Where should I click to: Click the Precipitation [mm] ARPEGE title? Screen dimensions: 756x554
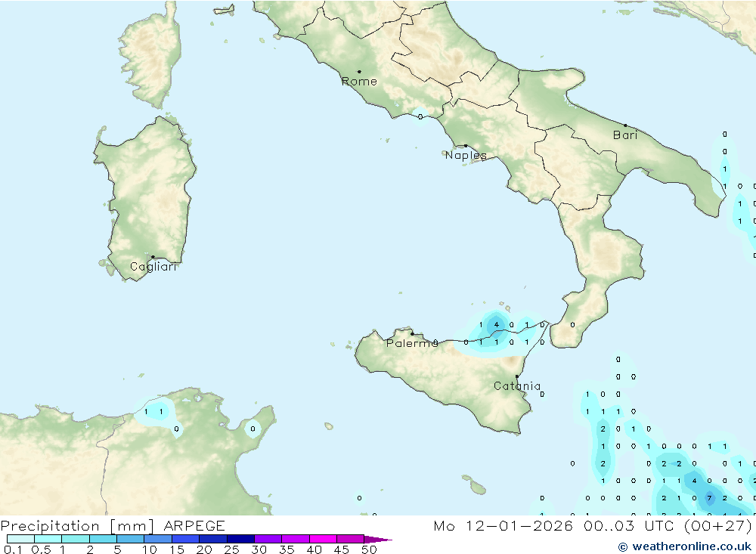coord(113,526)
